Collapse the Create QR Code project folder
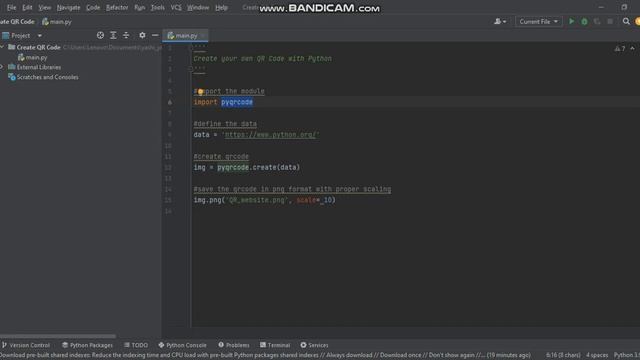 click(x=2, y=47)
